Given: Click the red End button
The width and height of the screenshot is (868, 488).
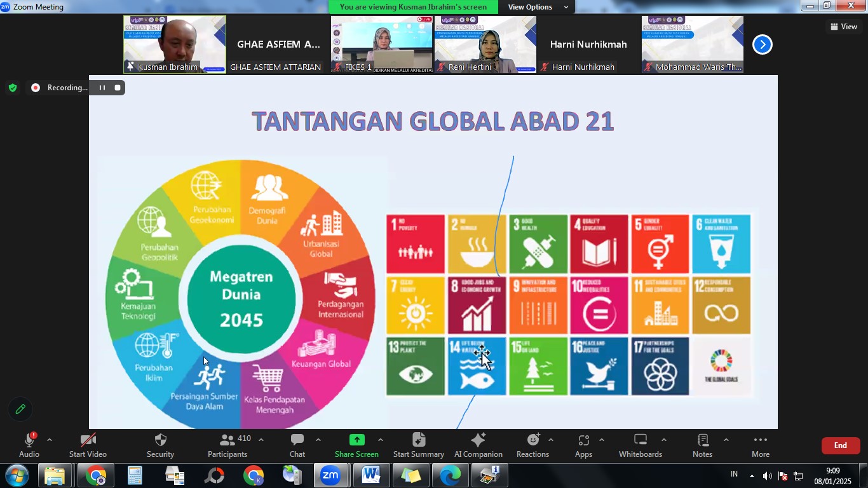Looking at the screenshot, I should pos(840,445).
